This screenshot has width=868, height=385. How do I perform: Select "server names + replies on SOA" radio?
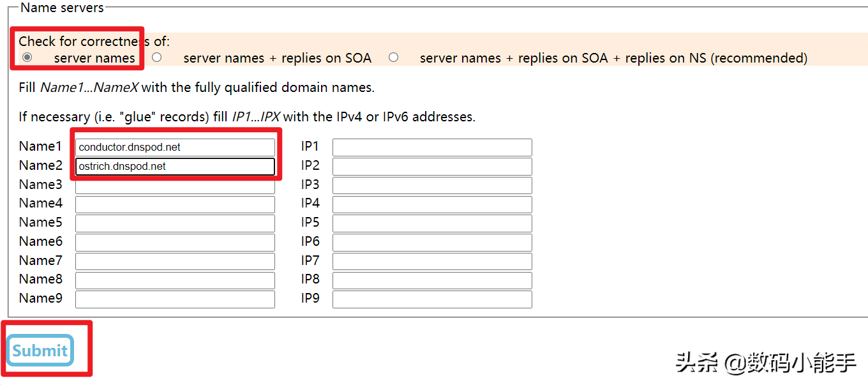coord(156,57)
